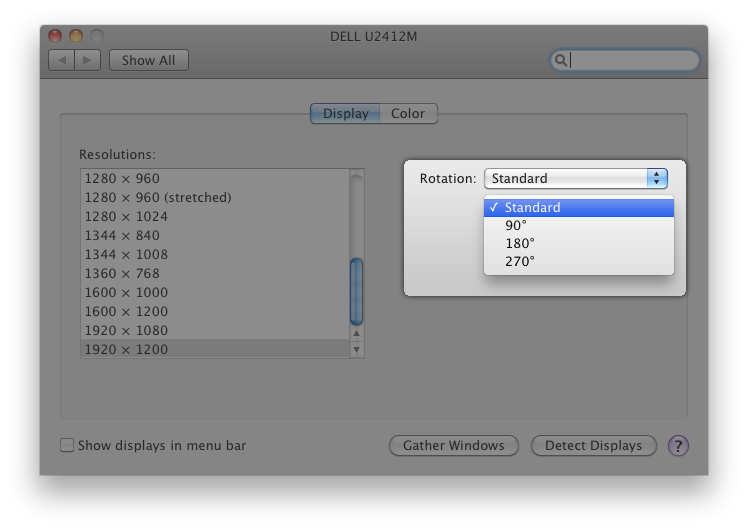Choose Standard in the Rotation menu
The width and height of the screenshot is (748, 530).
(579, 208)
